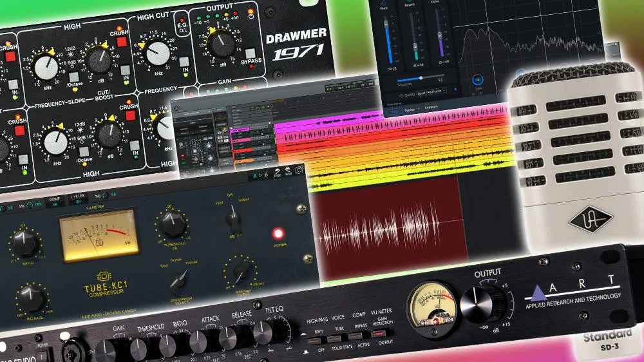The height and width of the screenshot is (362, 644).
Task: Toggle ART VU METER gain reduction/output switch
Action: [379, 333]
